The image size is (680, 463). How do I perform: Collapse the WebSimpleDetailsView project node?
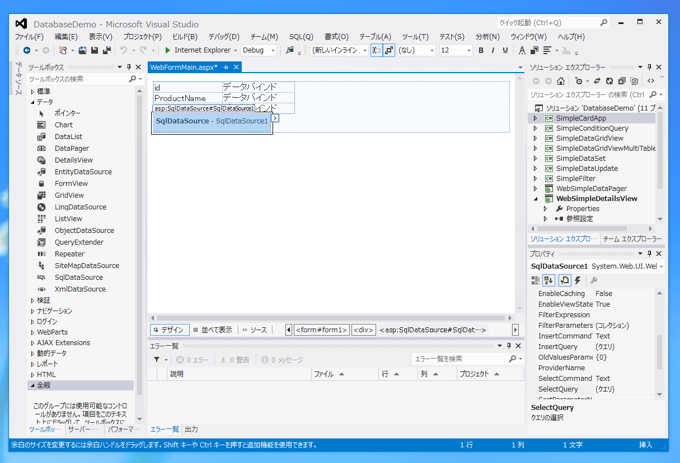[536, 199]
